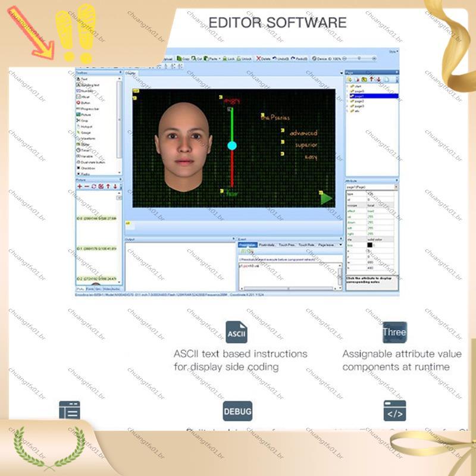Click the ASCII file icon
The height and width of the screenshot is (476, 476).
click(x=236, y=332)
